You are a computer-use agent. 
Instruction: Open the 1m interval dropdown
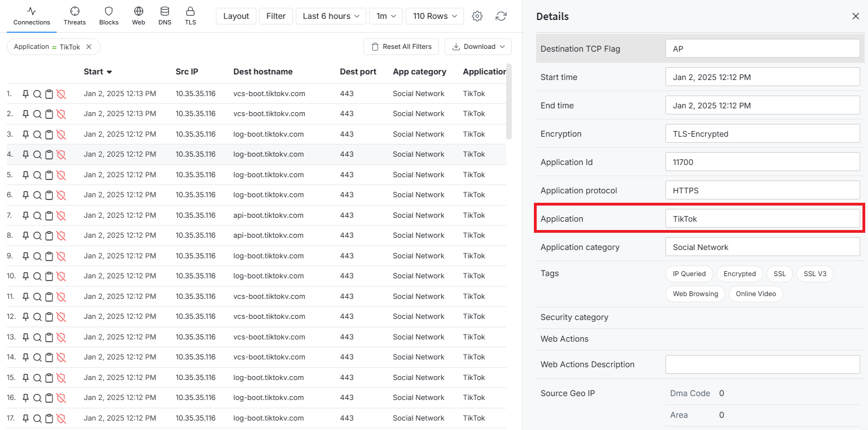coord(386,16)
